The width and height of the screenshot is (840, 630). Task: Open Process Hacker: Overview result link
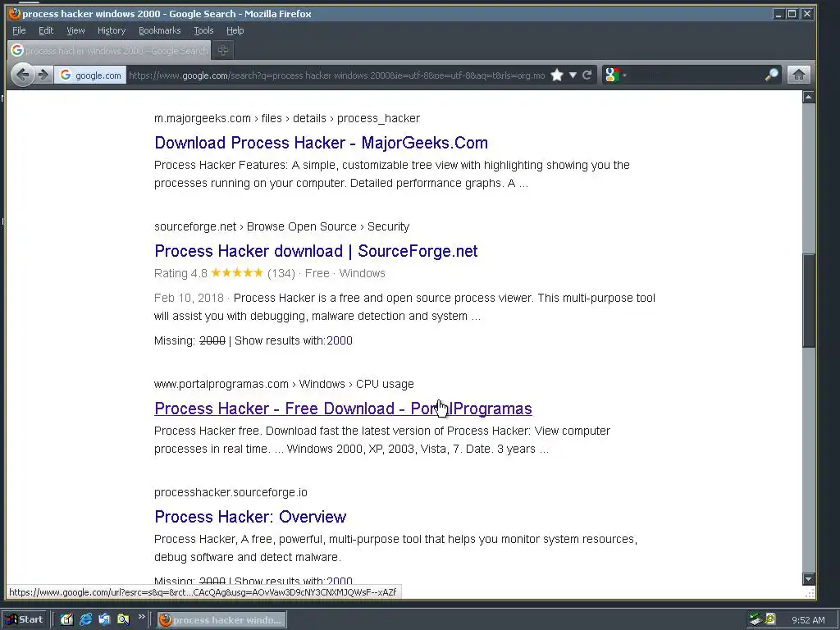point(250,517)
